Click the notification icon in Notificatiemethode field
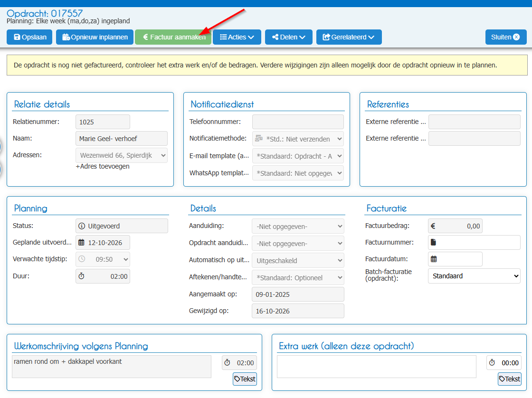 [259, 138]
